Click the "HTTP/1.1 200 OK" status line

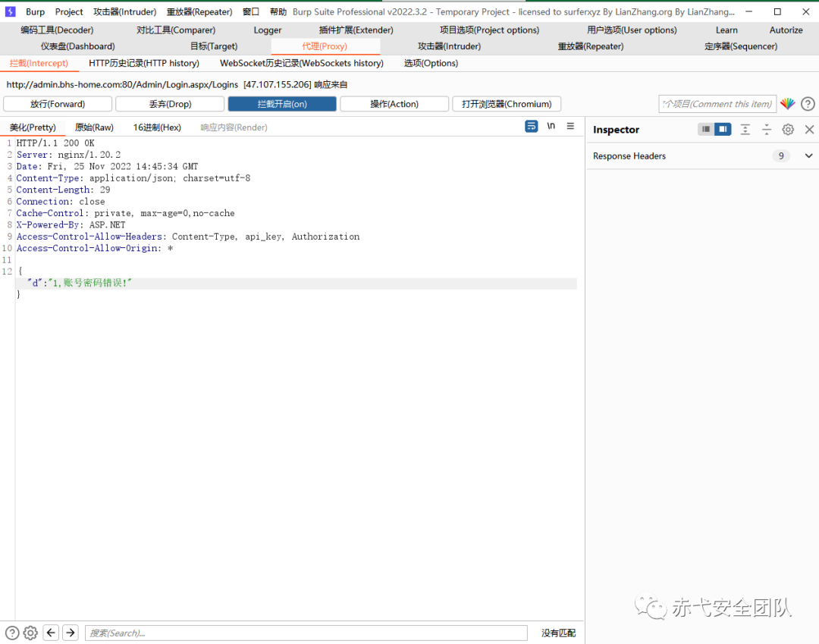[x=55, y=143]
